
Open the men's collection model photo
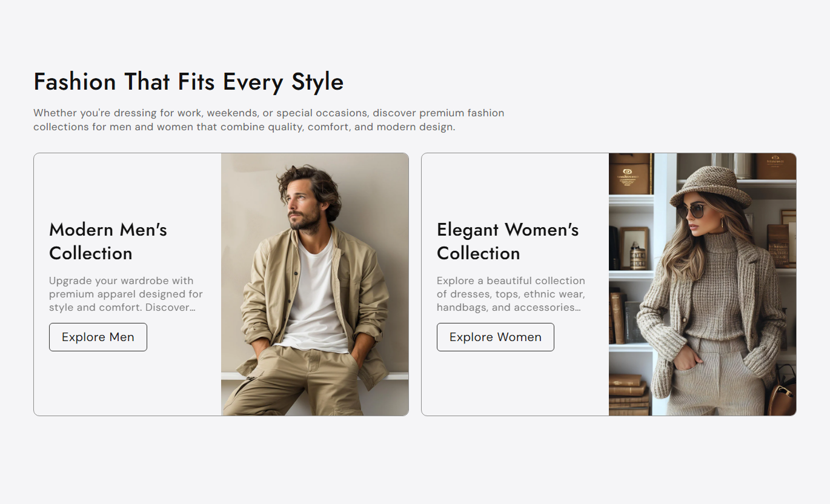[315, 284]
